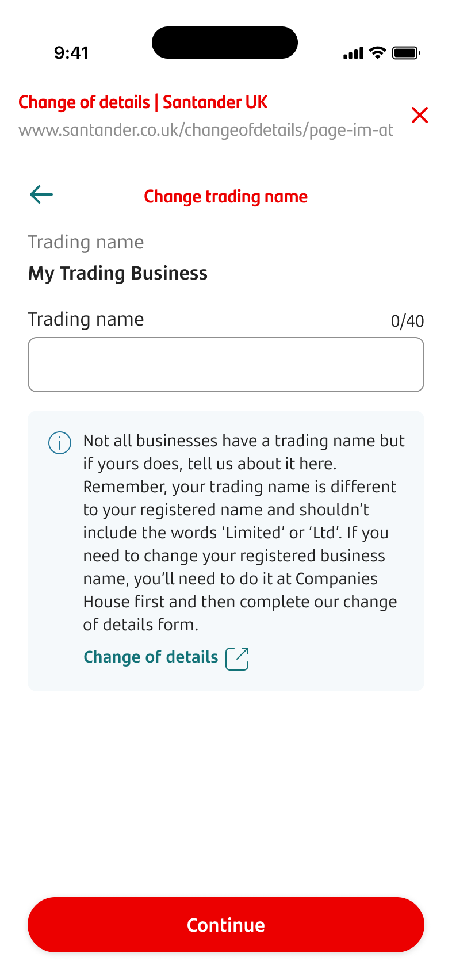452x980 pixels.
Task: Tap the Wi-Fi status icon
Action: click(x=377, y=53)
